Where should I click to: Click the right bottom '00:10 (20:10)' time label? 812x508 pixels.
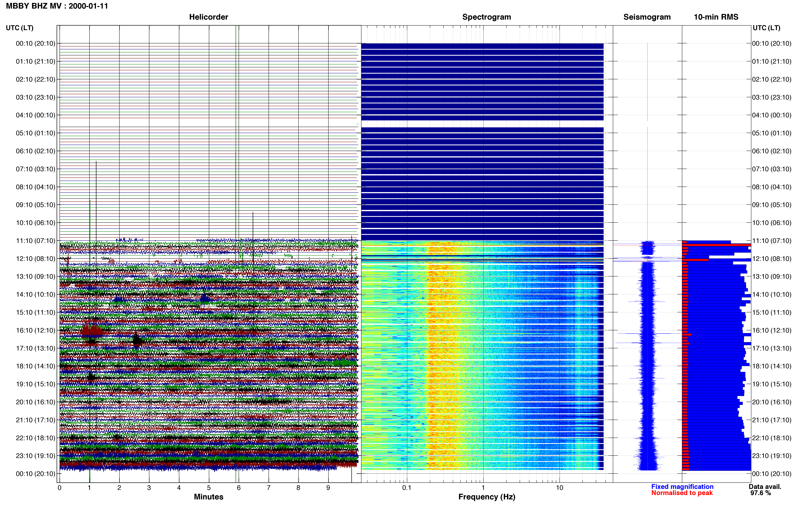[x=772, y=474]
